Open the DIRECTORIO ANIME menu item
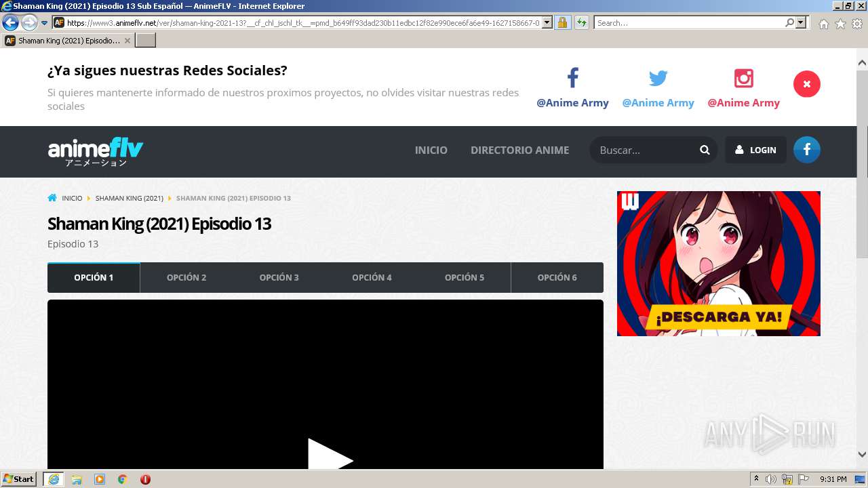The image size is (868, 488). [x=520, y=150]
